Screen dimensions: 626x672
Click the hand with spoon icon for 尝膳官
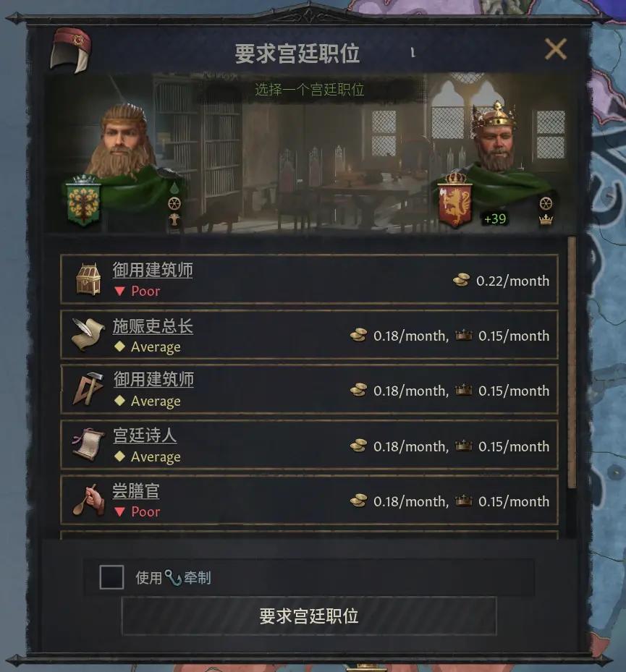(x=88, y=500)
